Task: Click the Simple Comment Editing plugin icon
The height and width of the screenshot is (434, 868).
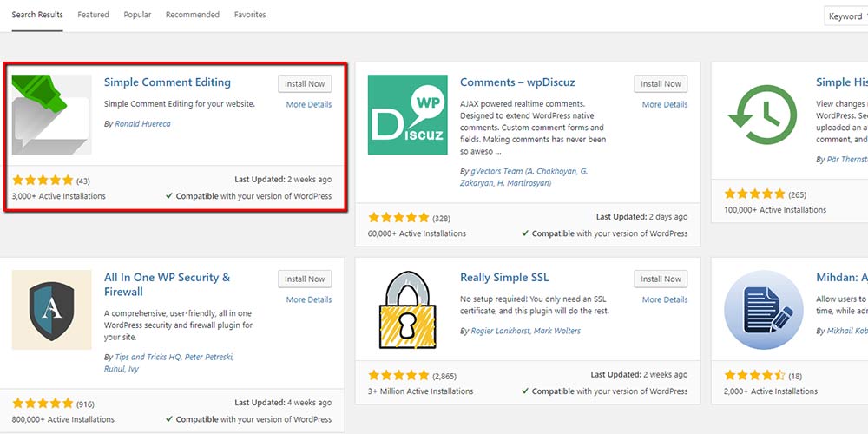Action: pyautogui.click(x=51, y=115)
